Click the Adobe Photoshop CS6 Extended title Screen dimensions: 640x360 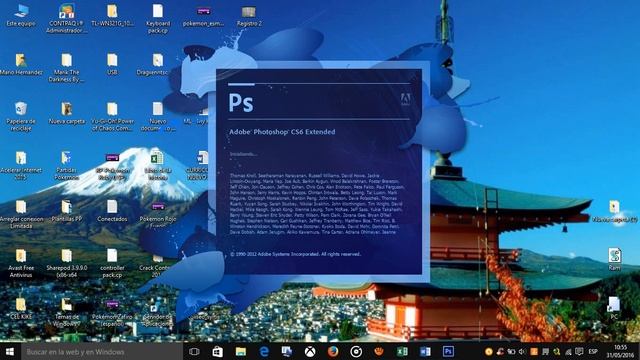(x=282, y=132)
